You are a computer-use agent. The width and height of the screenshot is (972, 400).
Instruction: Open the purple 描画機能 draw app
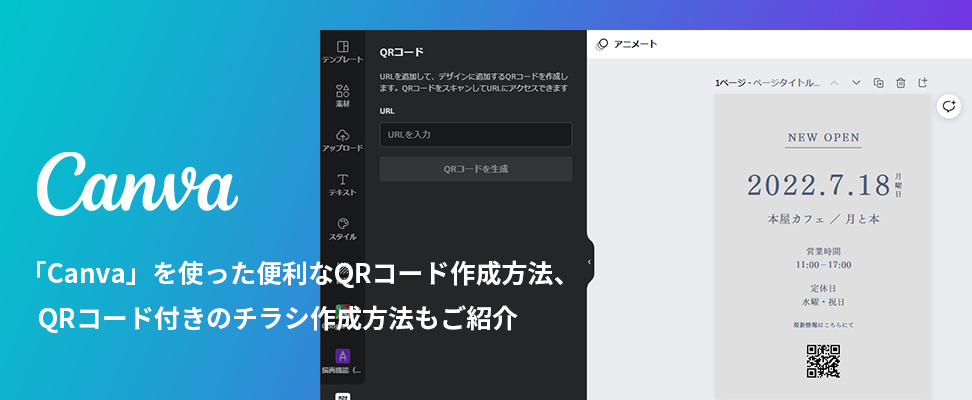(342, 362)
